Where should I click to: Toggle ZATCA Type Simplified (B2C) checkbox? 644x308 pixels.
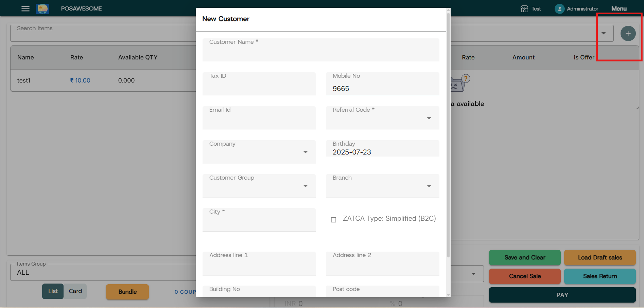[x=334, y=220]
